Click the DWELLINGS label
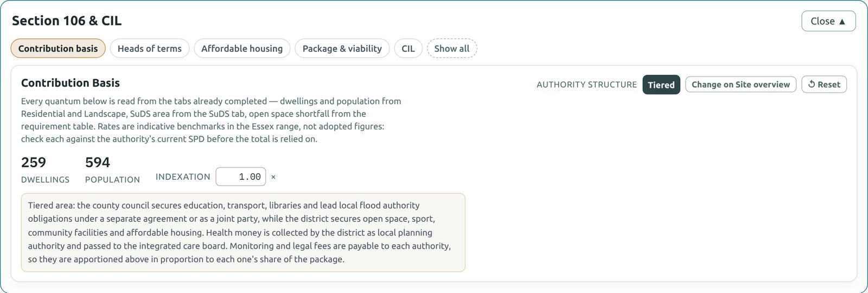Image resolution: width=868 pixels, height=293 pixels. 45,179
